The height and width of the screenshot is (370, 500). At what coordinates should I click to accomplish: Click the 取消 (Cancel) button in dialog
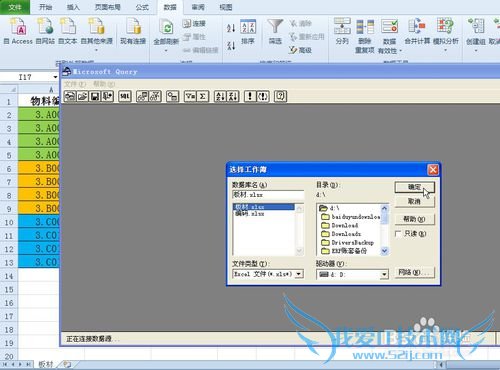click(x=415, y=202)
